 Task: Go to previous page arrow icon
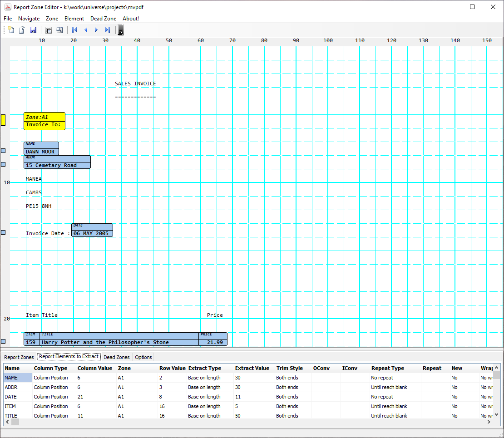(86, 30)
